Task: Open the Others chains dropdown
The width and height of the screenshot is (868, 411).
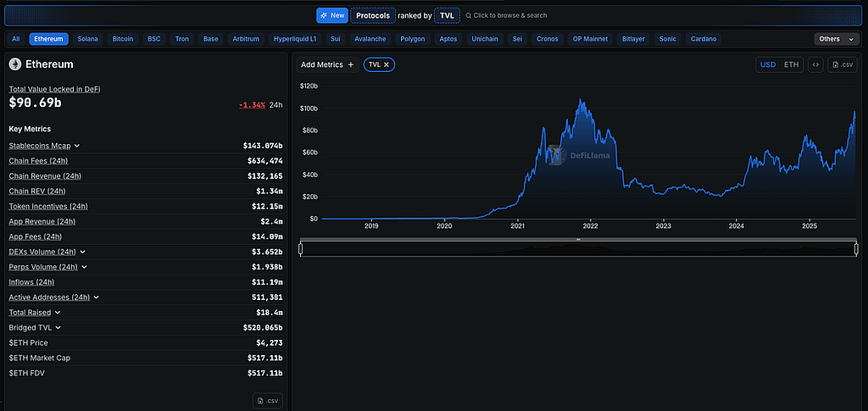Action: 837,39
